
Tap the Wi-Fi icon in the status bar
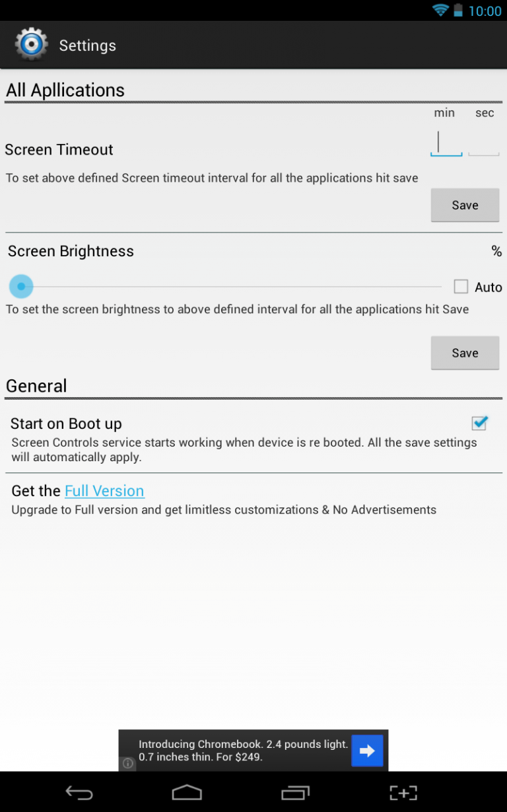(440, 11)
